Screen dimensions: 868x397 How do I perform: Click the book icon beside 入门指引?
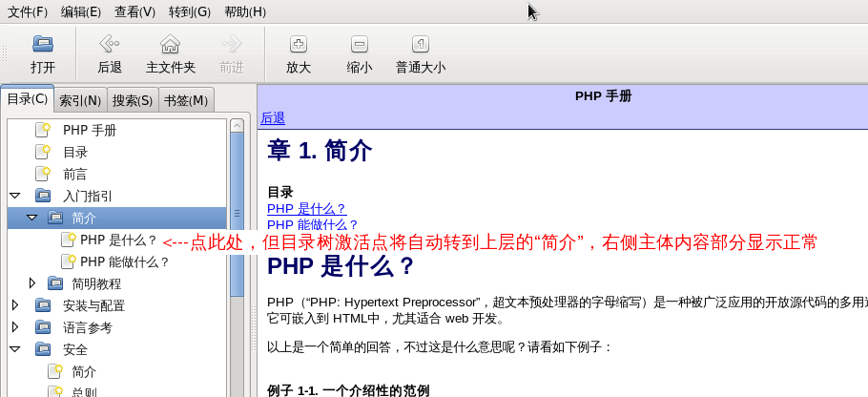pyautogui.click(x=43, y=196)
